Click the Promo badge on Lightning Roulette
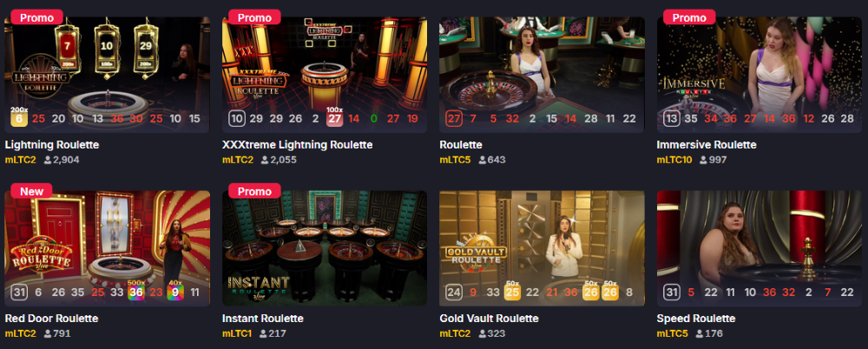This screenshot has height=349, width=868. point(36,17)
